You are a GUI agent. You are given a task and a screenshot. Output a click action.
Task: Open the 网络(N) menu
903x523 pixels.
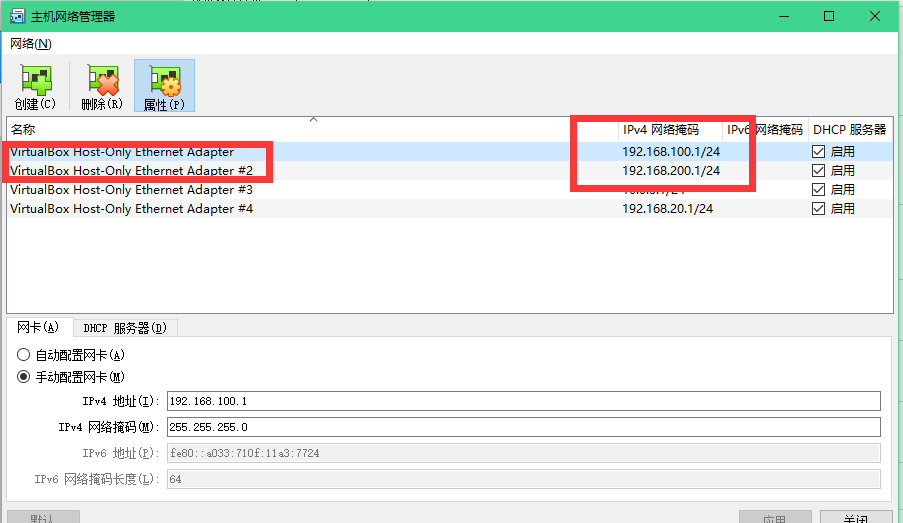[31, 44]
